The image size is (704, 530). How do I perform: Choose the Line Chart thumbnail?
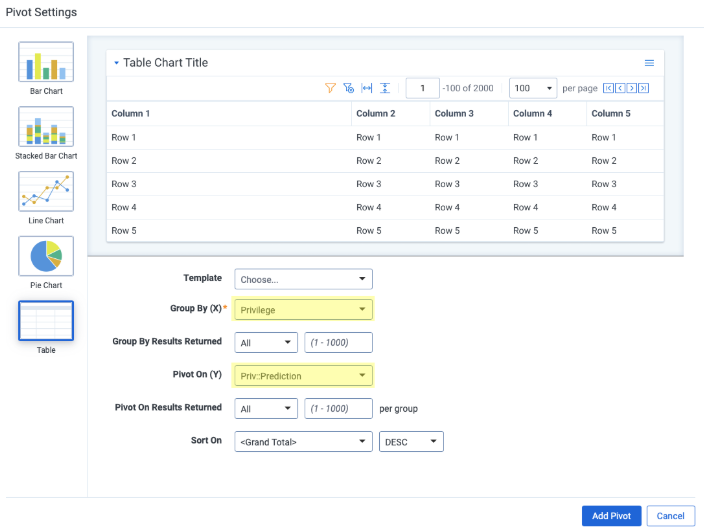[x=46, y=191]
